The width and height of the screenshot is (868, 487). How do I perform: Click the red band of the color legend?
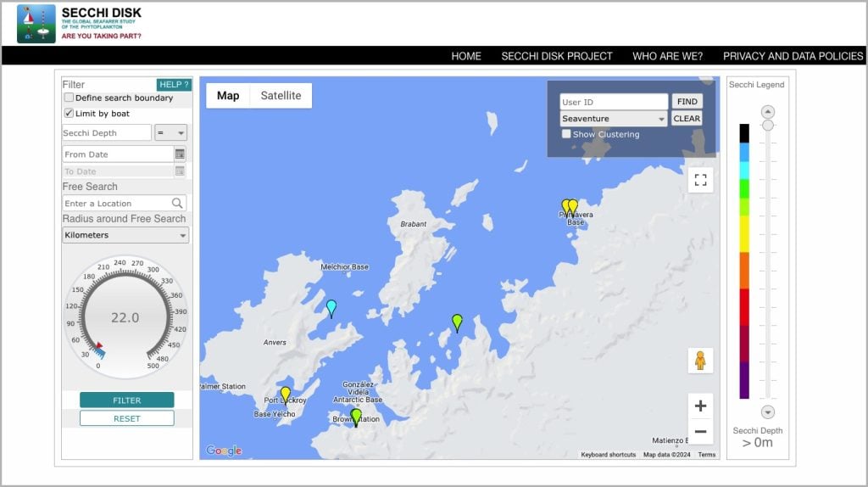(x=744, y=307)
